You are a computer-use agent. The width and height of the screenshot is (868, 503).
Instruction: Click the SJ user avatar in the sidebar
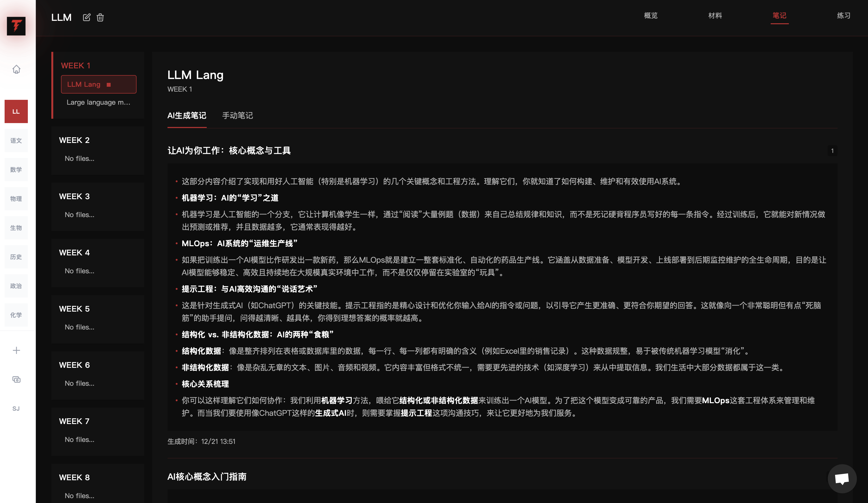coord(16,409)
